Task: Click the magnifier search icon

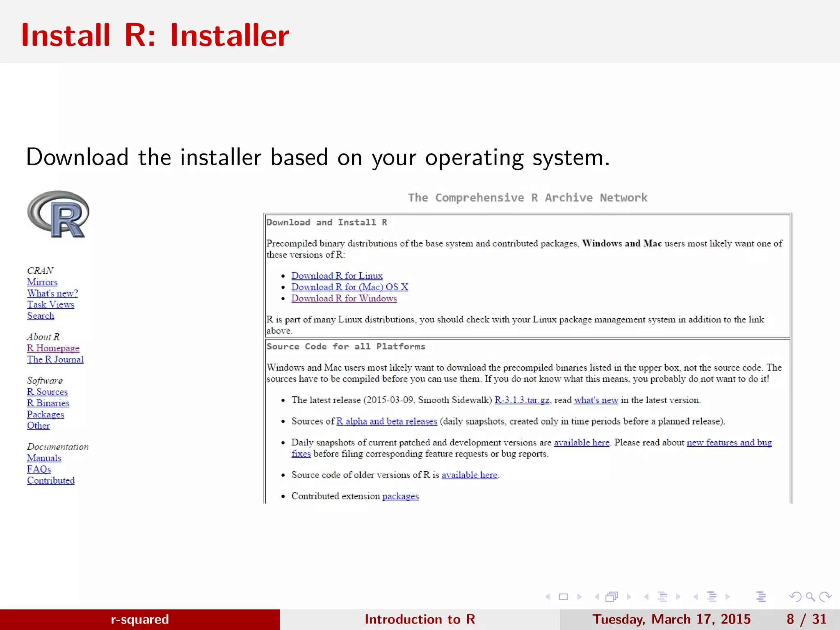Action: point(810,597)
